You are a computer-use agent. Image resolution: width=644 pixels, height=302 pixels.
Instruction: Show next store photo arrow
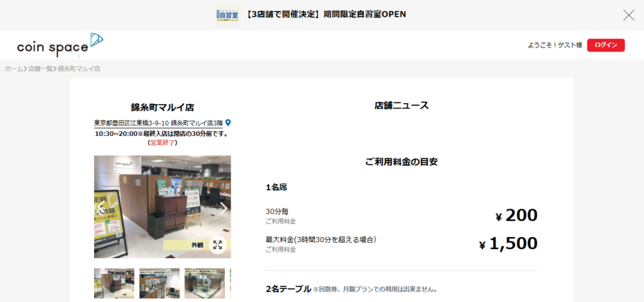pos(223,208)
